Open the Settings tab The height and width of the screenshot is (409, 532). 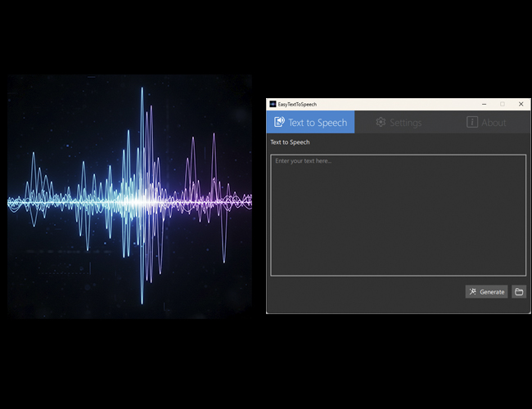pyautogui.click(x=399, y=122)
